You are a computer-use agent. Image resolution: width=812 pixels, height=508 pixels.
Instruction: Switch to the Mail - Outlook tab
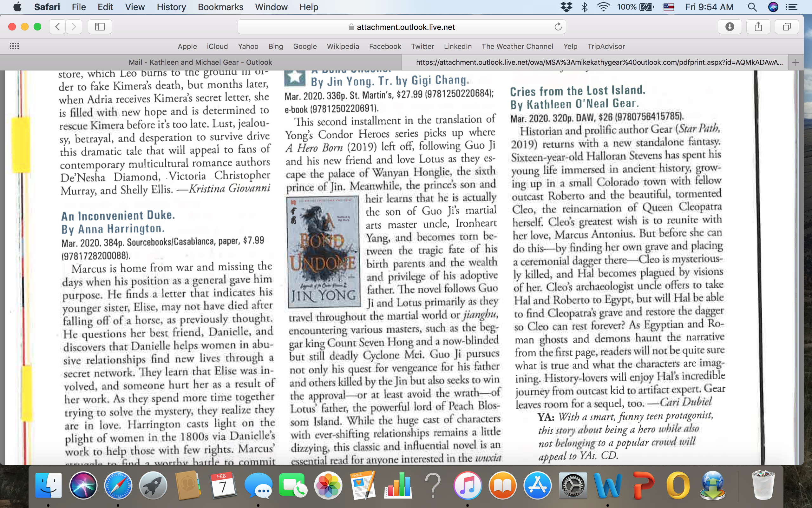click(200, 62)
